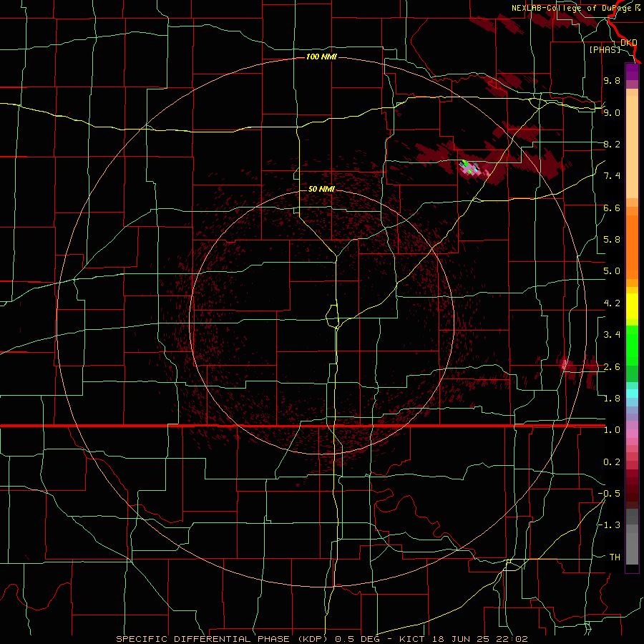
Task: Select the 7.4 scale label
Action: (x=612, y=176)
